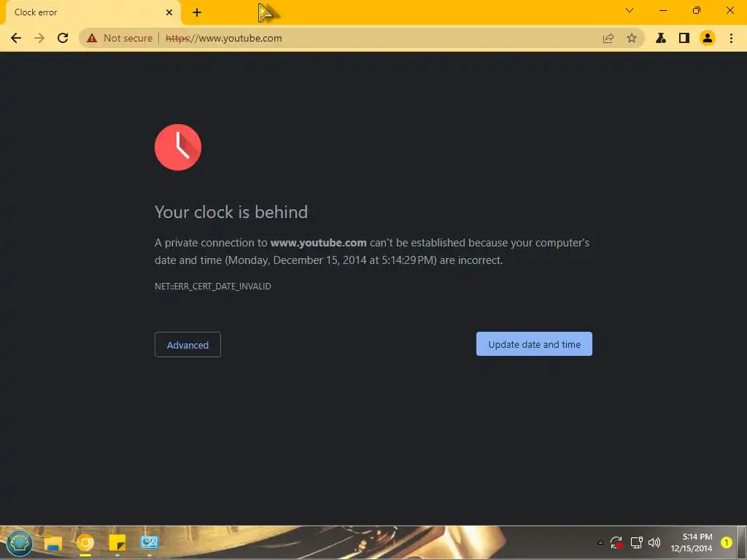Click Update date and time button
The image size is (747, 560).
(534, 344)
